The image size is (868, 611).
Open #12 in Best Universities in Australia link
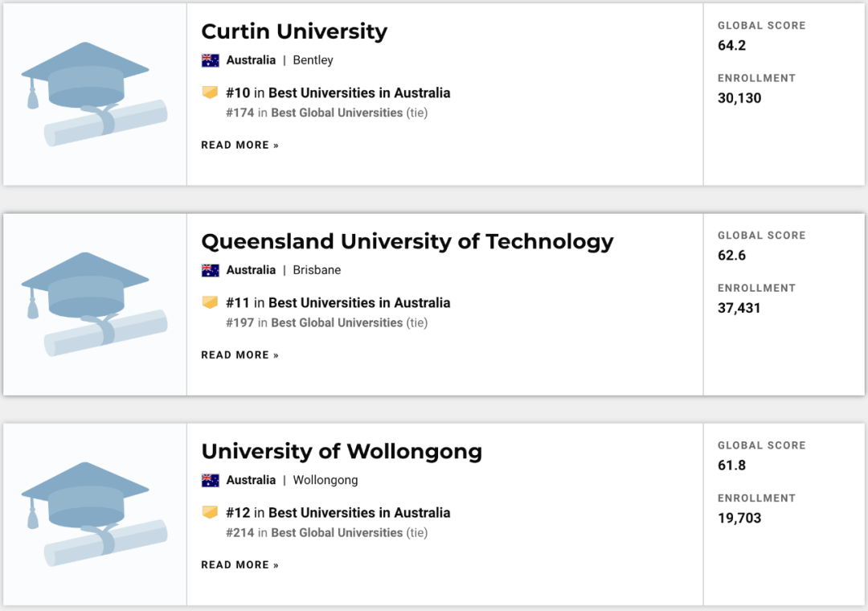tap(338, 512)
